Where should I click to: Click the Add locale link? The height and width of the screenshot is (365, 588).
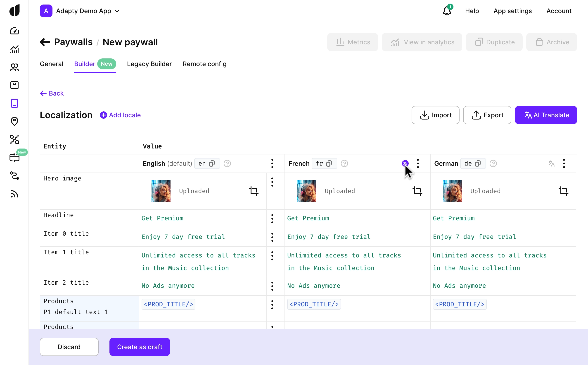click(x=120, y=115)
